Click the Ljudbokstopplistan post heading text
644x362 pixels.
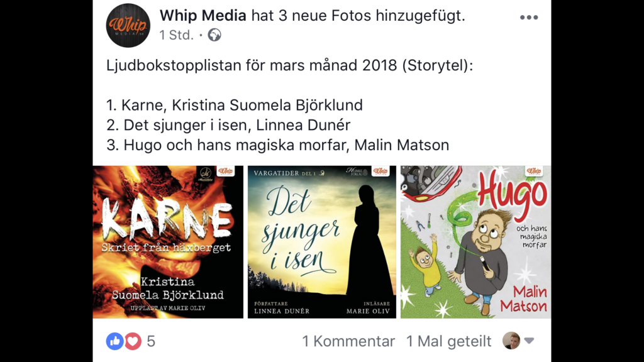pos(289,65)
